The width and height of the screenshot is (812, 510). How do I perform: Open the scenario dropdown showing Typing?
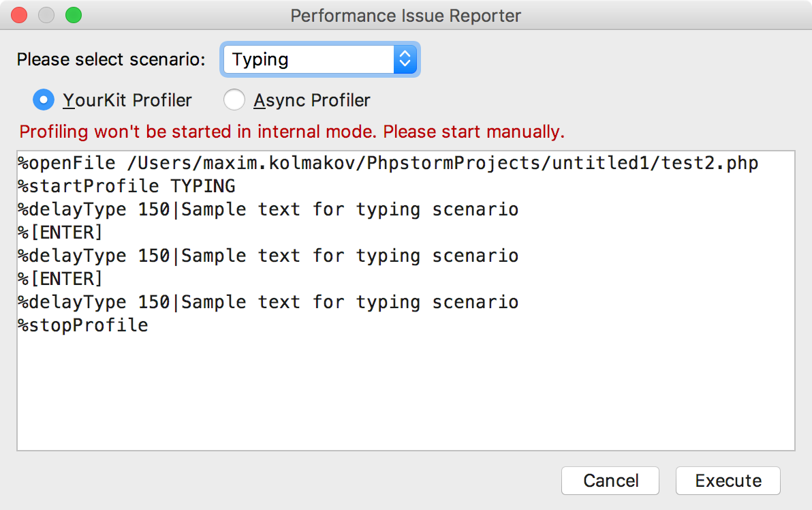click(x=320, y=59)
